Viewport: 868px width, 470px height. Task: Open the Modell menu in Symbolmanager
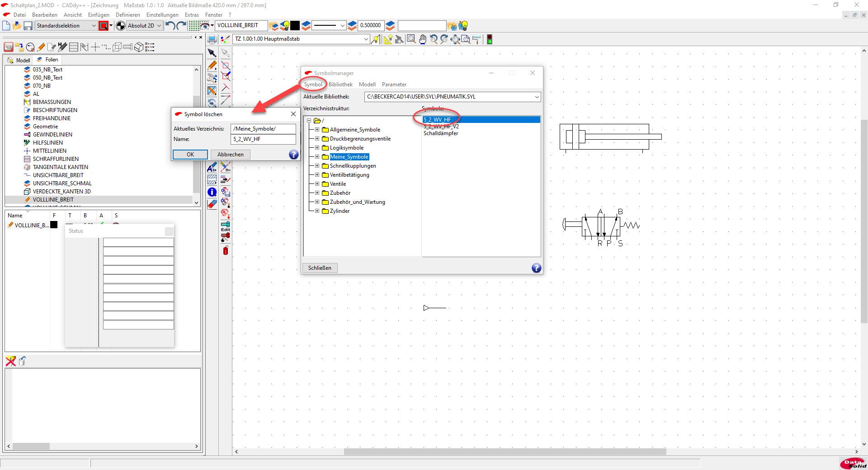[367, 85]
